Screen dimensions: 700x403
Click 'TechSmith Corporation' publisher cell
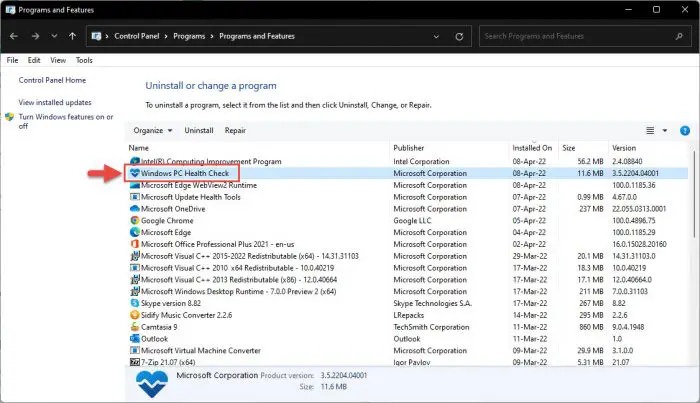pos(431,327)
